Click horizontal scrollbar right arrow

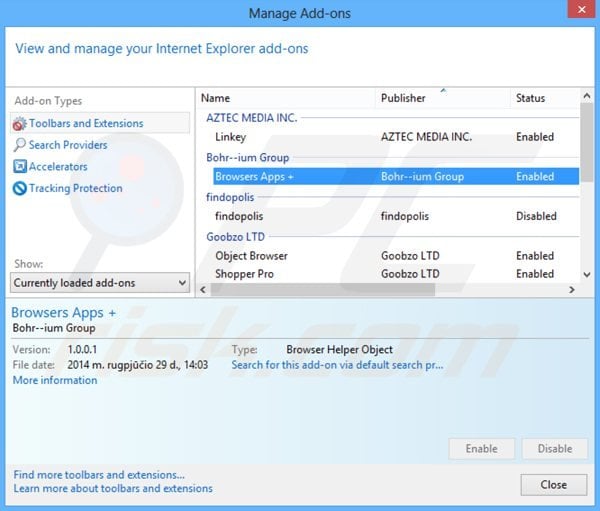point(572,290)
